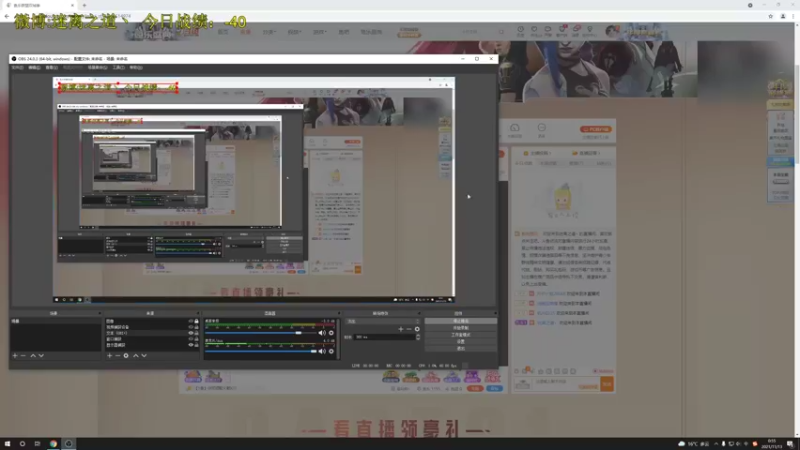Open OBS View menu
This screenshot has height=450, width=800.
(52, 67)
